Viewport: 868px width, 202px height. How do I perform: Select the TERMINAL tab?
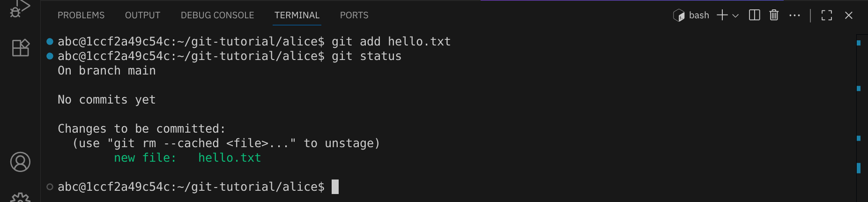(297, 15)
